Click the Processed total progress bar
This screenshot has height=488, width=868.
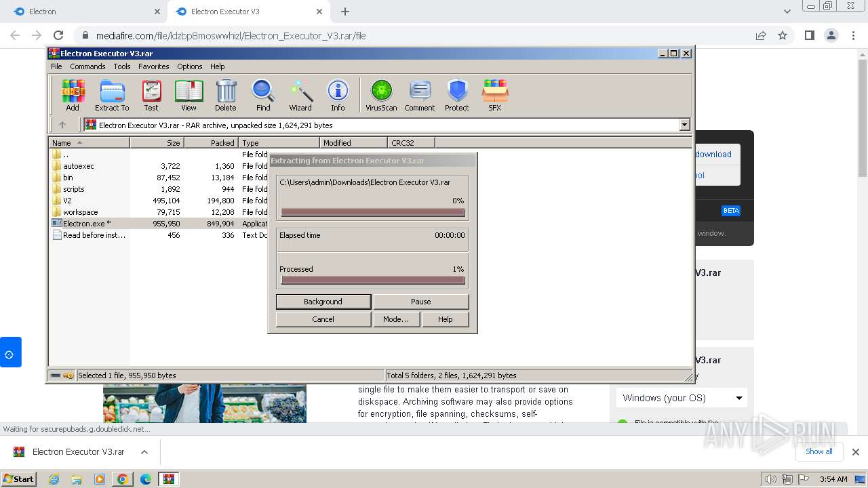point(373,280)
